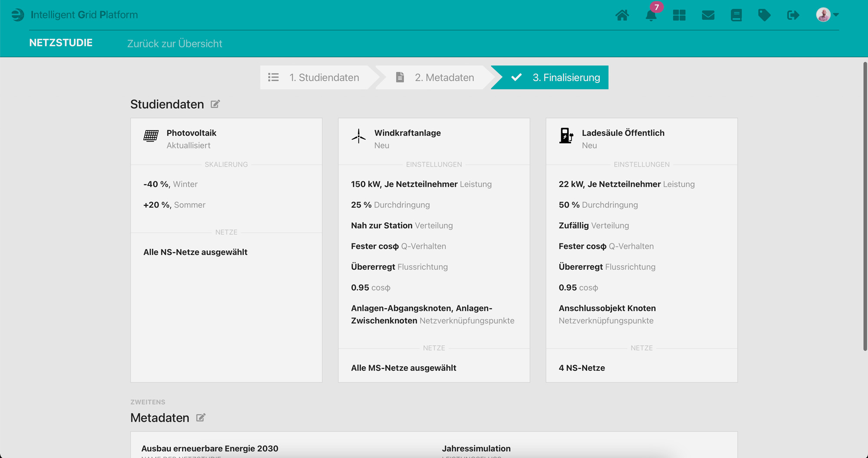Click the vertical page scrollbar
This screenshot has height=458, width=868.
pyautogui.click(x=865, y=206)
